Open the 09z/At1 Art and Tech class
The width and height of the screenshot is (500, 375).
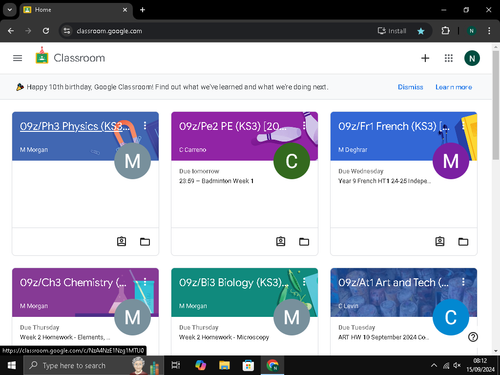tap(394, 283)
